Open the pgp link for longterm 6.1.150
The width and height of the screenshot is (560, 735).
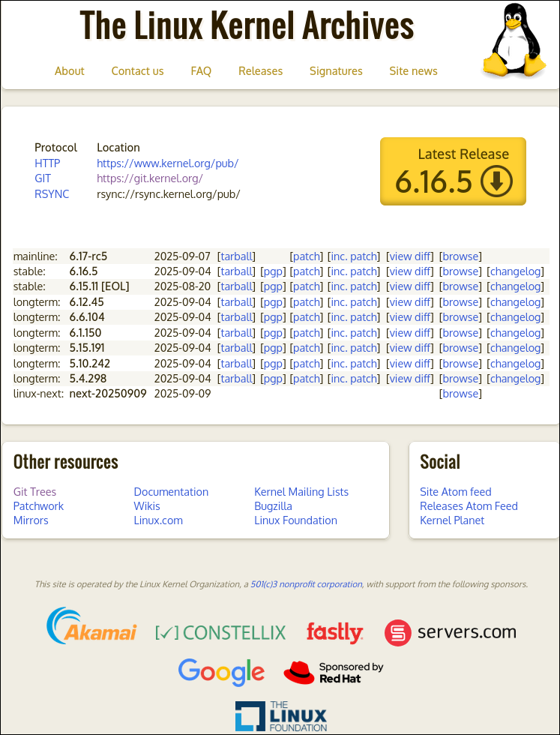[272, 333]
